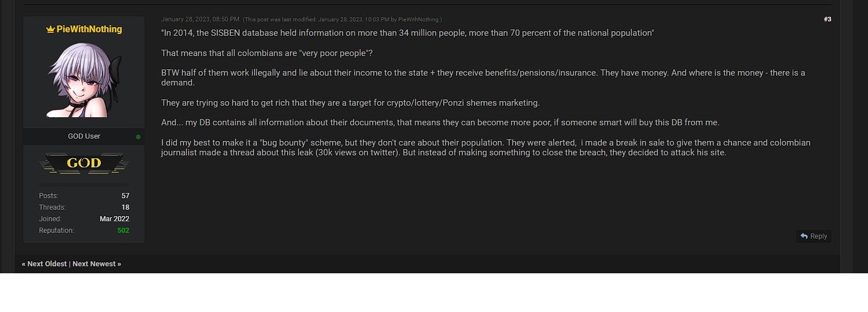This screenshot has height=312, width=868.
Task: Click the crown icon beside the username
Action: (x=50, y=29)
